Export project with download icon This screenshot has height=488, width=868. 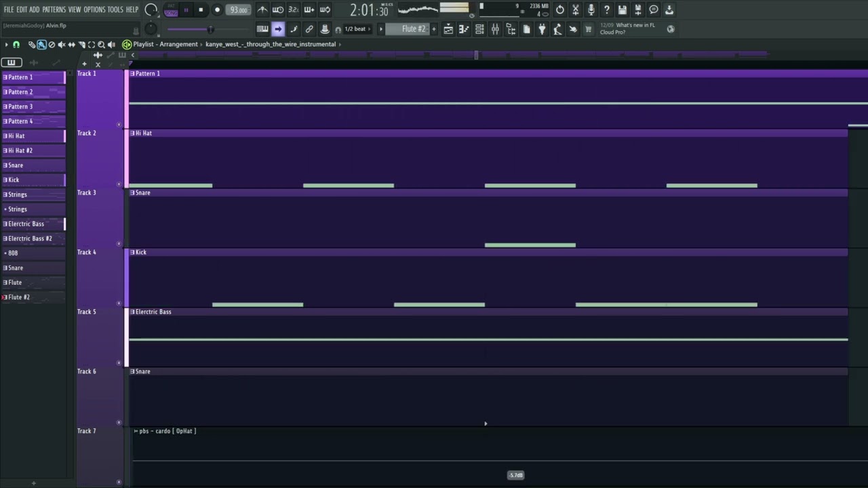pyautogui.click(x=669, y=9)
